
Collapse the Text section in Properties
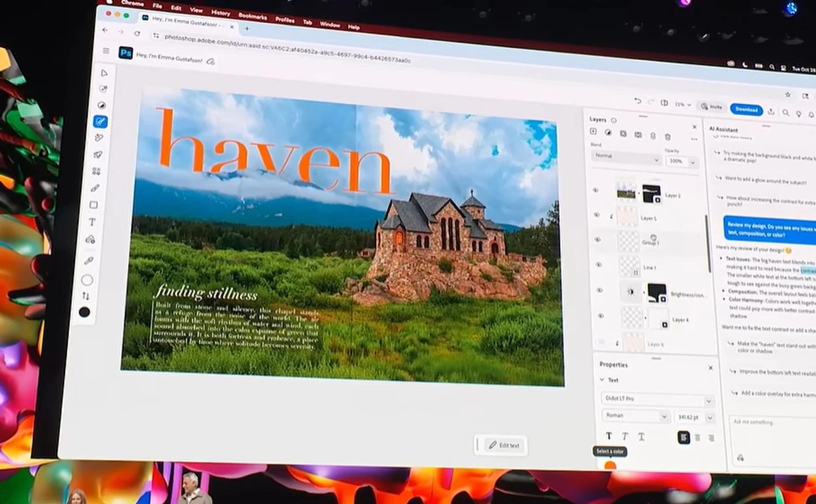tap(601, 380)
